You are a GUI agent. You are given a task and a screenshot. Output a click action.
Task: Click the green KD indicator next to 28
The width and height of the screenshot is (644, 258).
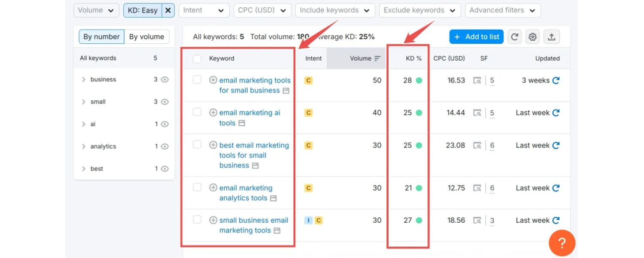click(419, 80)
